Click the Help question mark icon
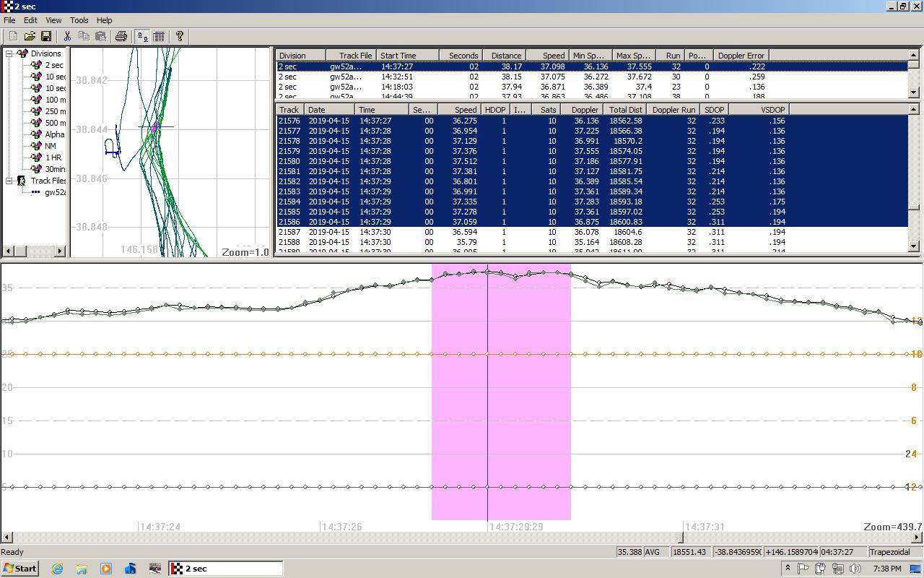This screenshot has width=924, height=578. 180,36
